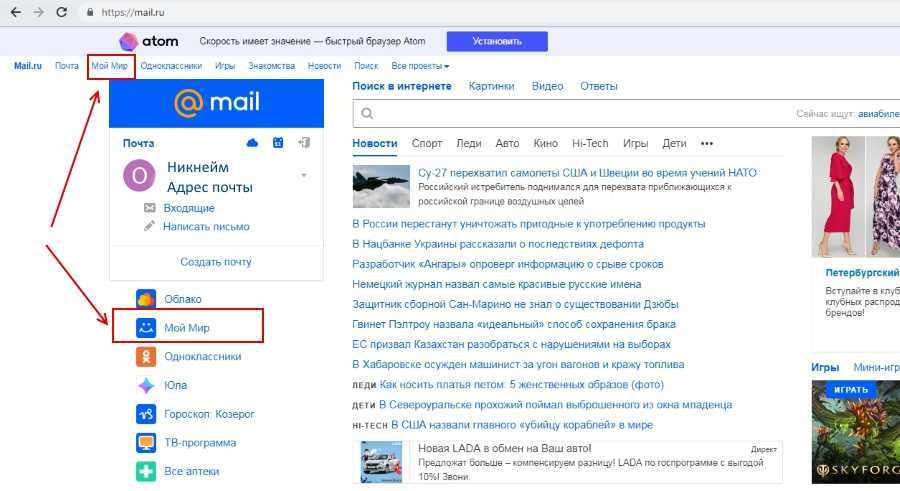Click the Все аптеки green cross icon
The width and height of the screenshot is (900, 491).
(x=146, y=471)
